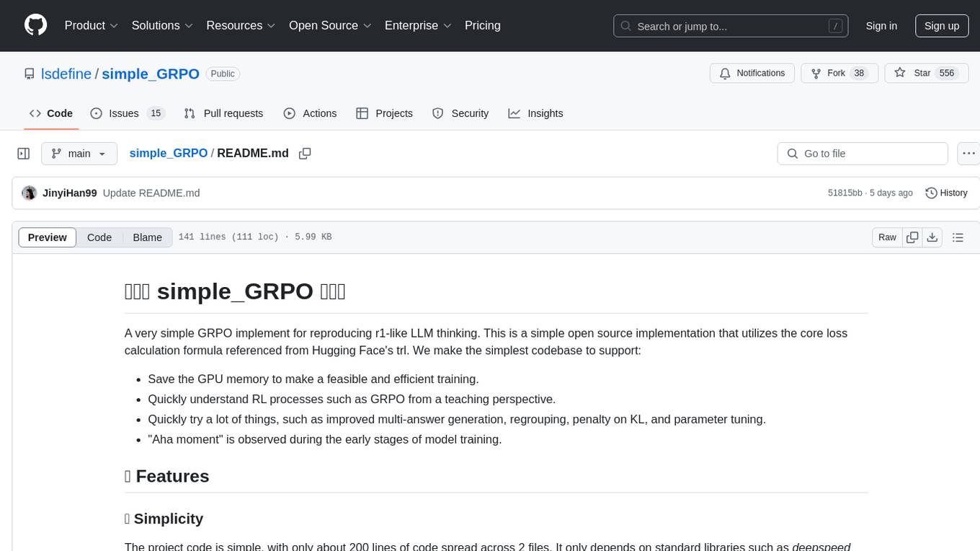Copy raw file contents
980x551 pixels.
coord(912,237)
